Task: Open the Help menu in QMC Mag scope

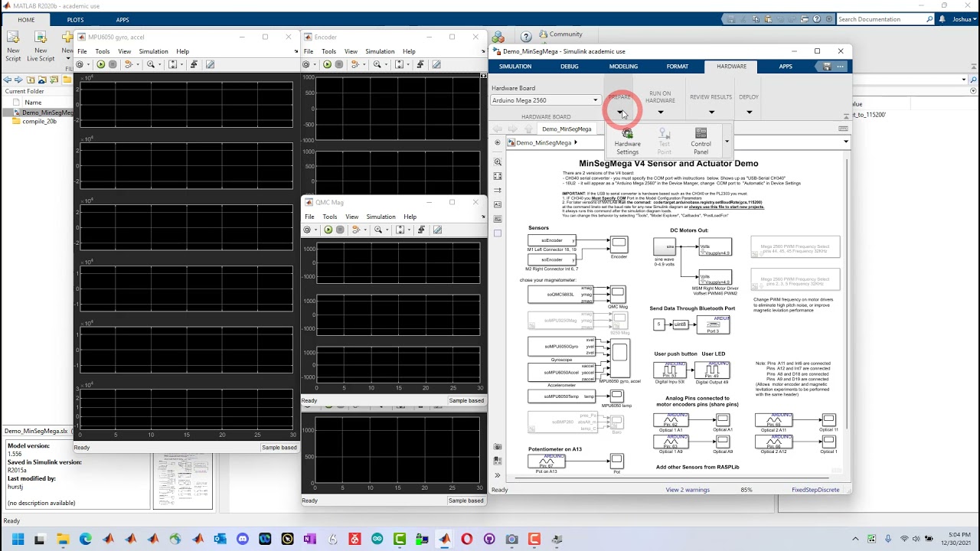Action: (x=410, y=217)
